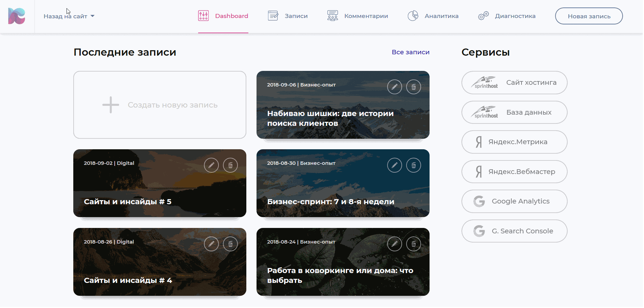Open the Записи tab
Screen dimensions: 644x308
288,16
